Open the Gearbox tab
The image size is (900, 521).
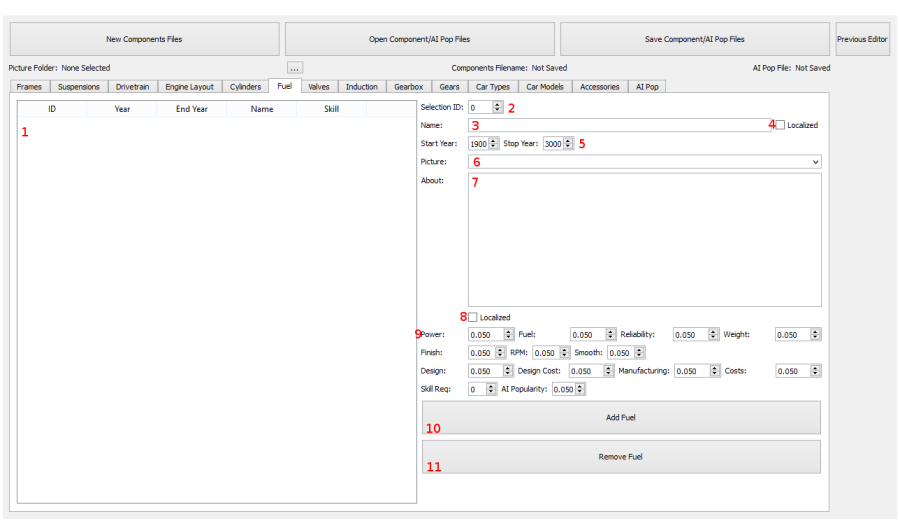pos(408,87)
